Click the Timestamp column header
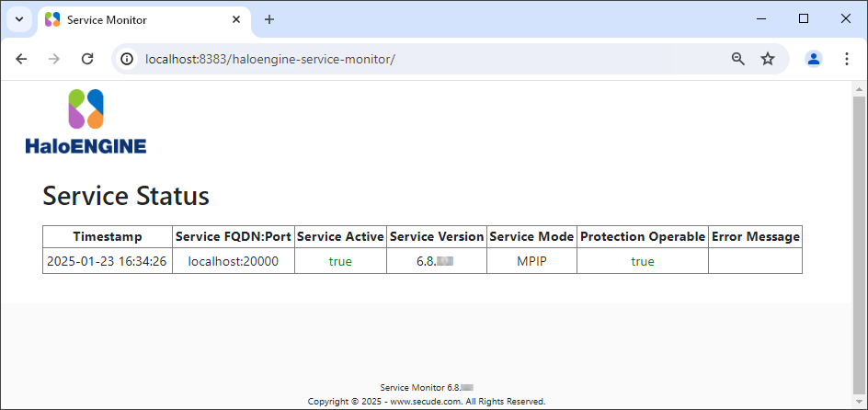The image size is (868, 410). (x=107, y=236)
